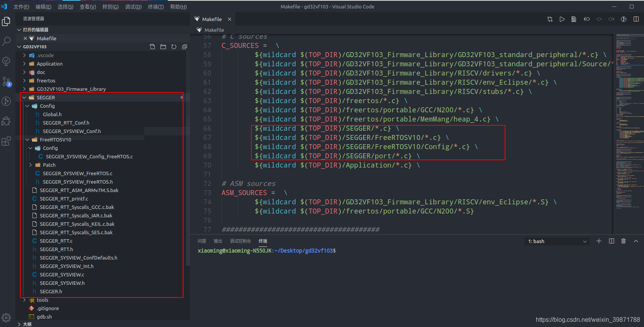
Task: Click in the terminal prompt area
Action: point(416,284)
